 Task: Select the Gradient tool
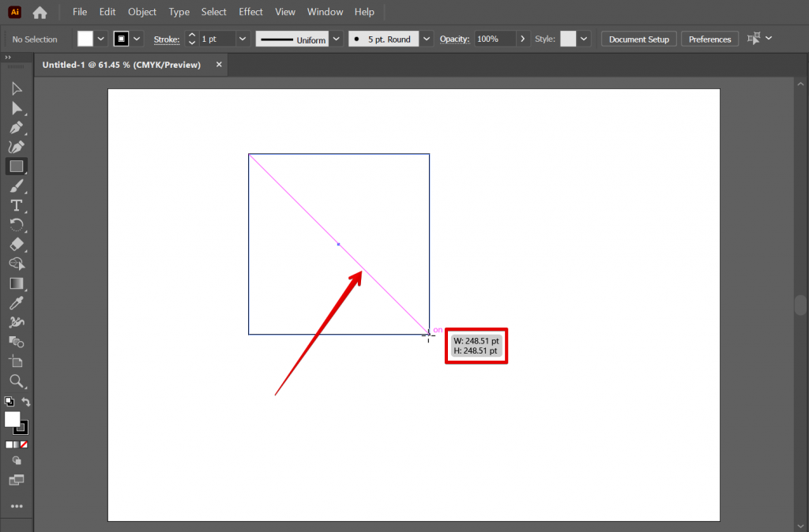(16, 283)
